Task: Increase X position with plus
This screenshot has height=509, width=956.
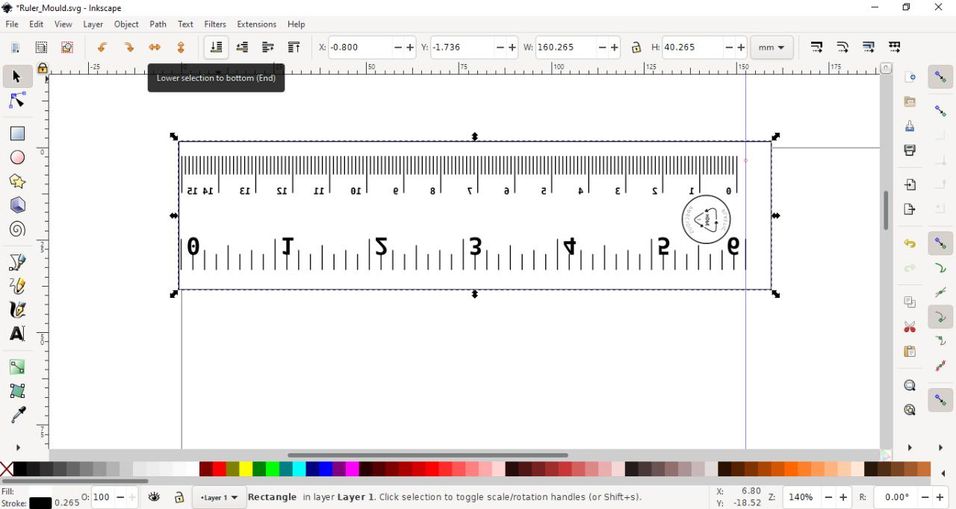Action: tap(410, 47)
